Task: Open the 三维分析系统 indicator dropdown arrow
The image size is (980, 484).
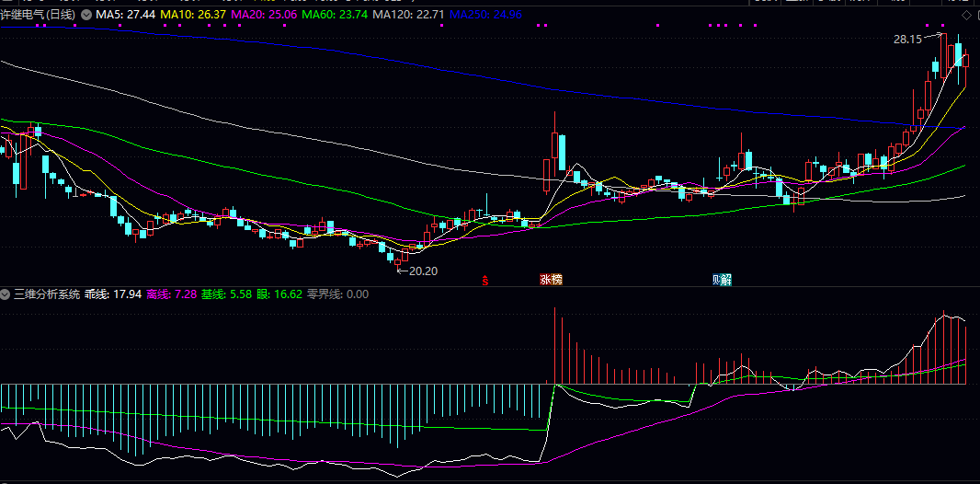Action: click(6, 294)
